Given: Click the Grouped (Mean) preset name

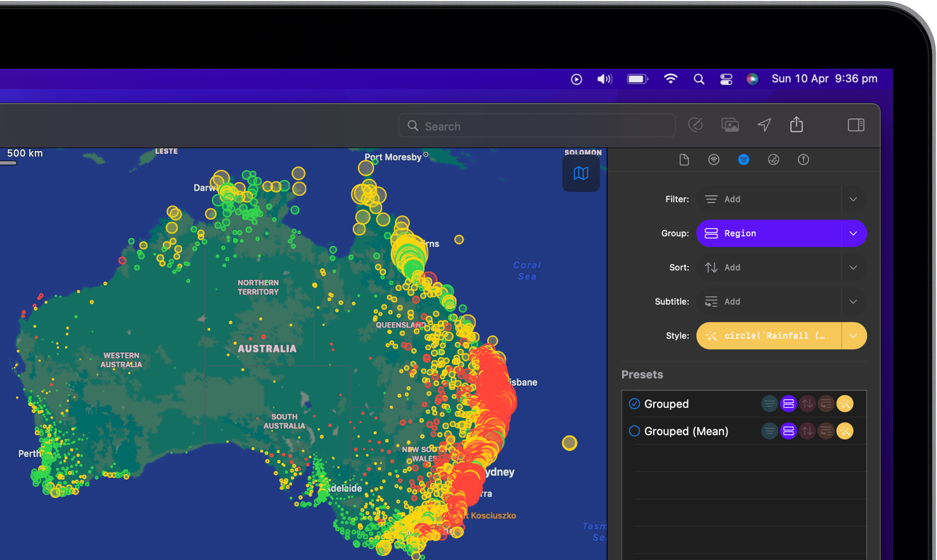Looking at the screenshot, I should [x=686, y=431].
